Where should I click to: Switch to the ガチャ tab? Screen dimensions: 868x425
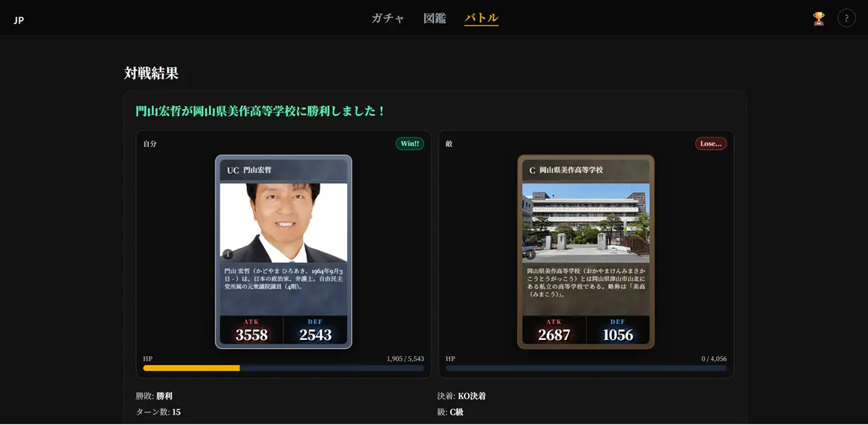(x=388, y=19)
